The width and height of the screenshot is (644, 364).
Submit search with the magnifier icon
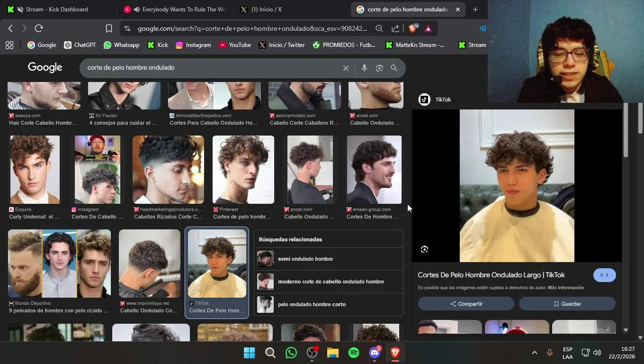coord(394,68)
